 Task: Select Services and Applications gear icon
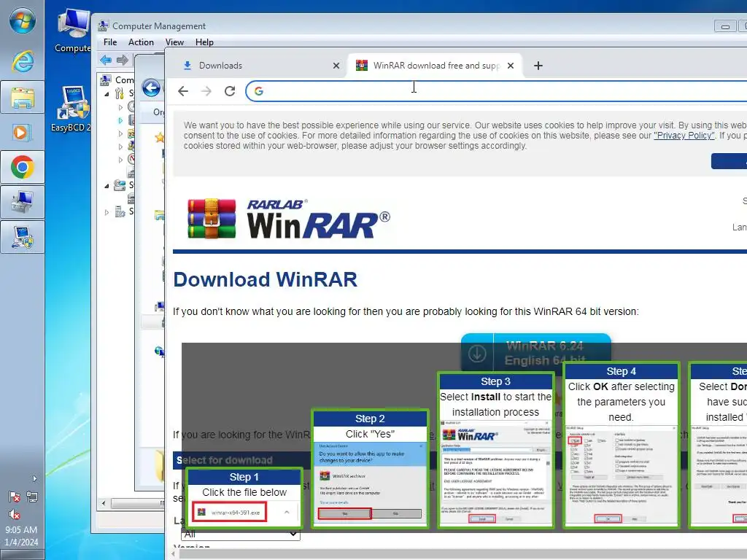(120, 211)
